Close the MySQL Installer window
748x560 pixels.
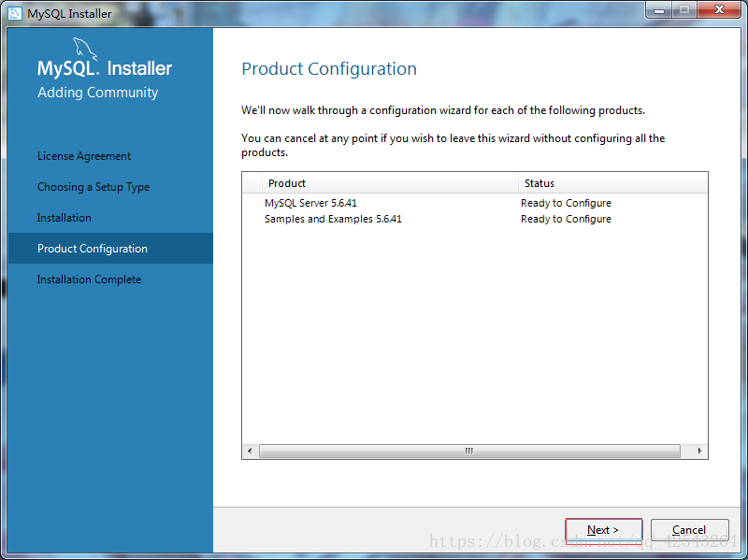(x=719, y=9)
